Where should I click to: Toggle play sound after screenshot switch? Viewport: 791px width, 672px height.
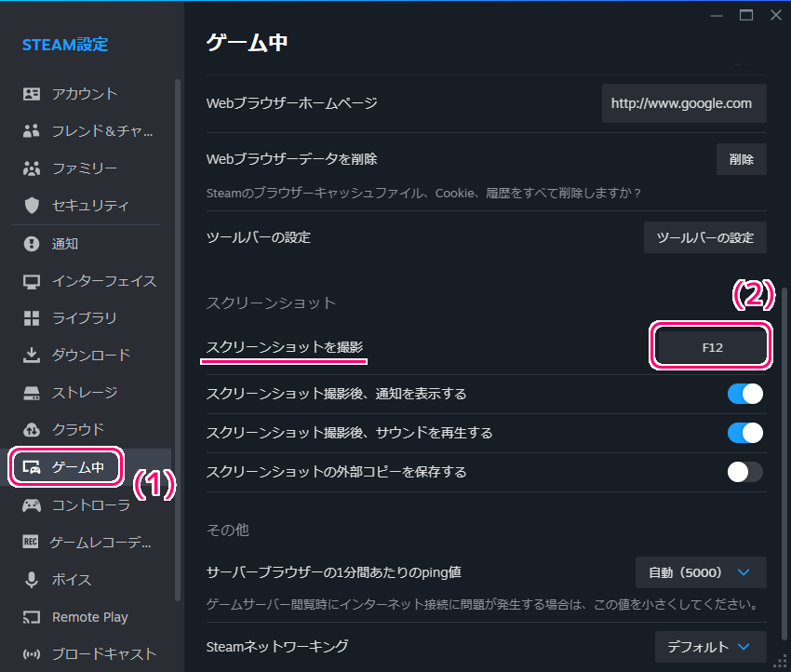(x=744, y=433)
